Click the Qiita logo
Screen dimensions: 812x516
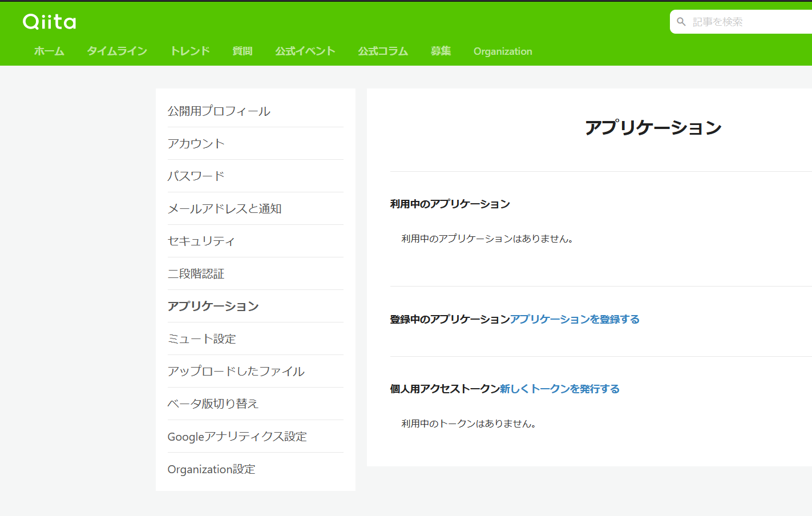pos(50,22)
